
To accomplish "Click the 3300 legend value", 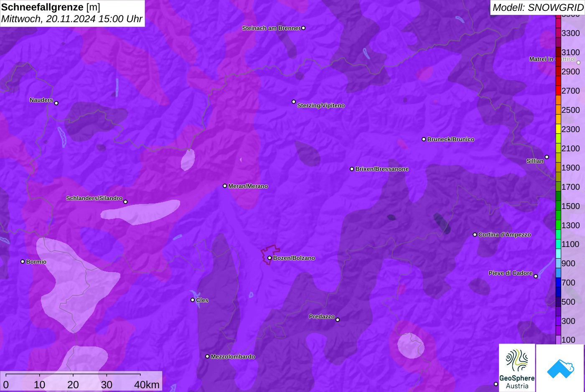I will click(x=571, y=33).
